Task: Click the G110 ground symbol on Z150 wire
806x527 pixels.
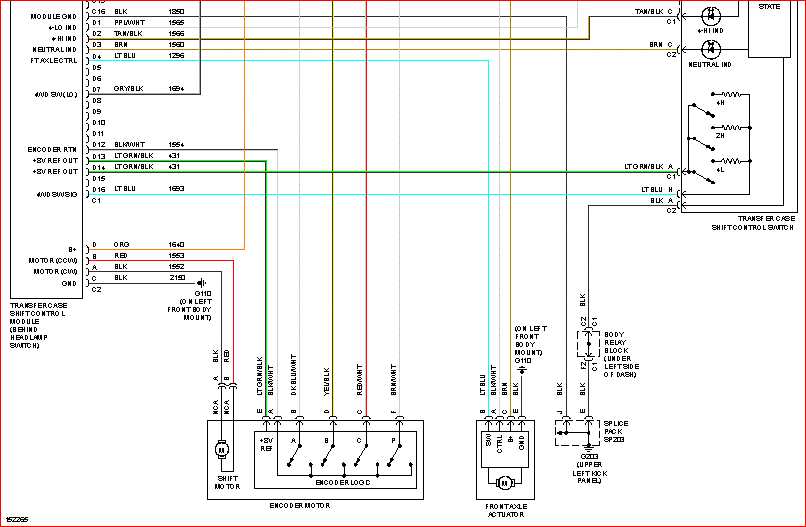Action: click(202, 283)
